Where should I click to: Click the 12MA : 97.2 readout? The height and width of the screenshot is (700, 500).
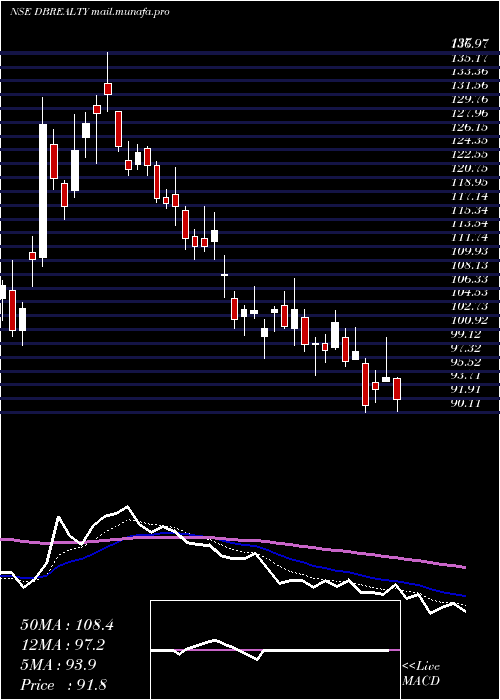click(63, 645)
